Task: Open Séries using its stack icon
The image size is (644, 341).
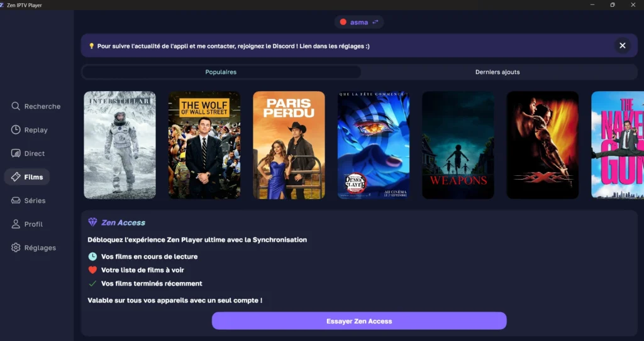Action: [x=16, y=200]
